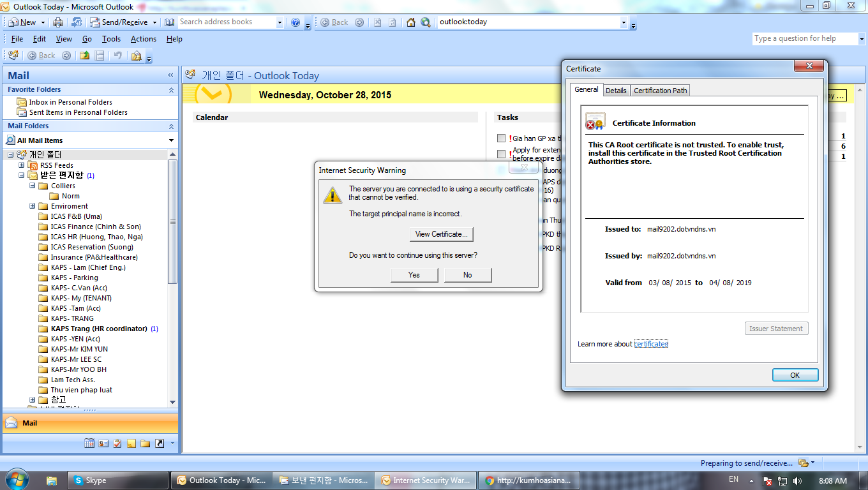
Task: Switch to the Certification Path tab
Action: [661, 91]
